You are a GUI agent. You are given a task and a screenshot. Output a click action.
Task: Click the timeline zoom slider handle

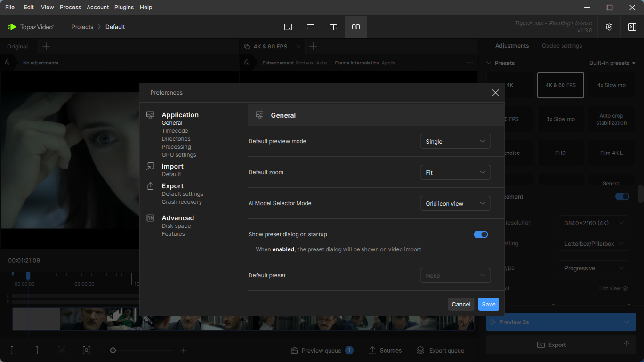[113, 350]
